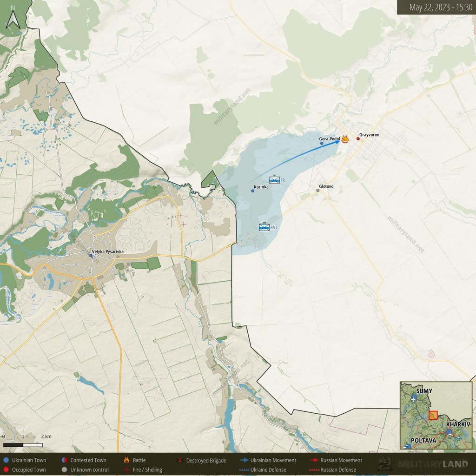Click the Battle legend flame icon
The image size is (476, 476).
click(x=126, y=460)
